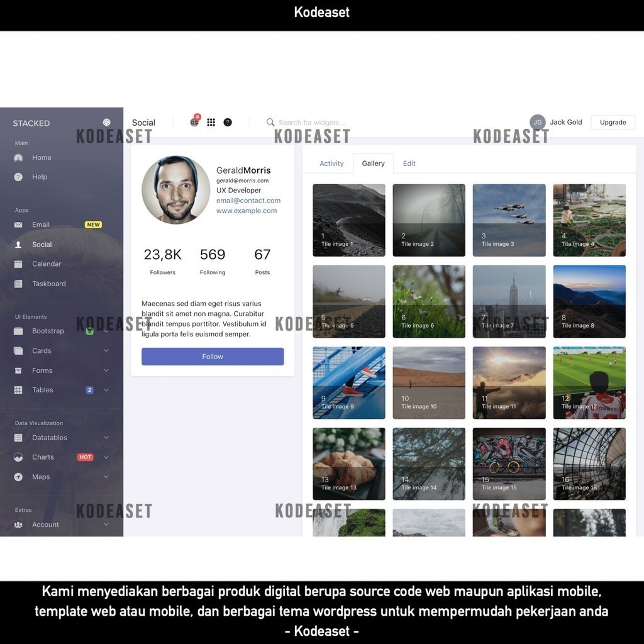
Task: Open globe notifications icon with badge 4
Action: pyautogui.click(x=195, y=121)
